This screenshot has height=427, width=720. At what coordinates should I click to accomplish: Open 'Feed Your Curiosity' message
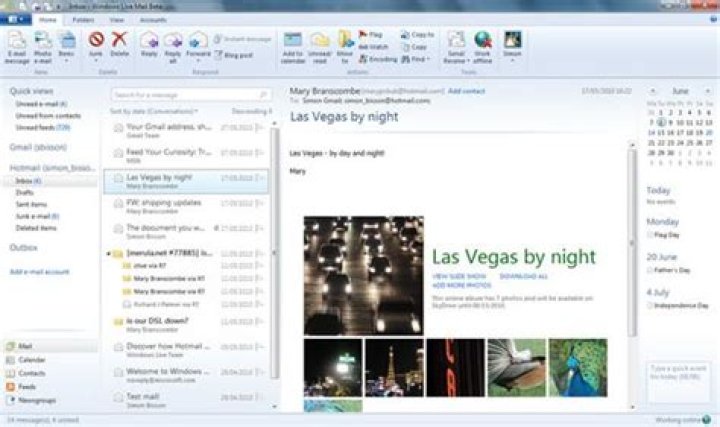[x=186, y=156]
